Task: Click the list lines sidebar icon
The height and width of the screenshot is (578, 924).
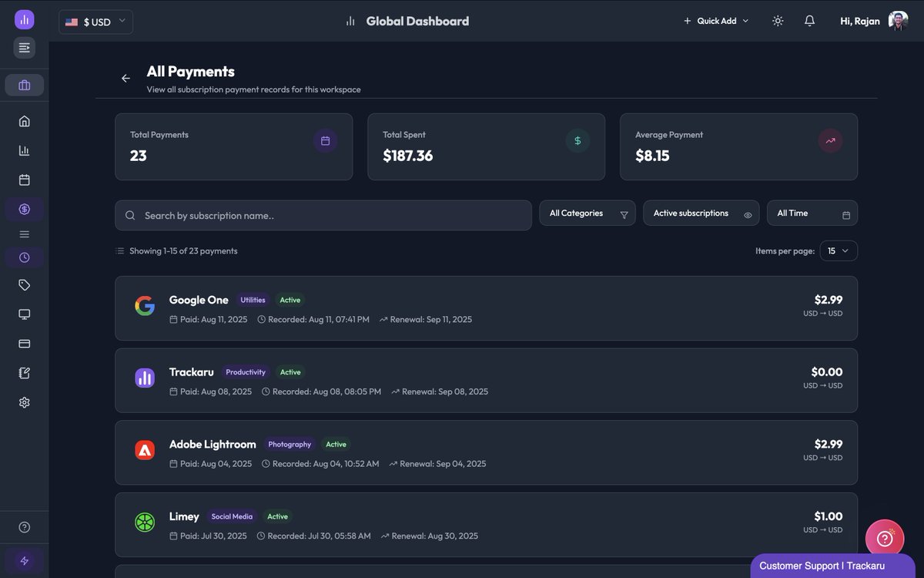Action: click(x=24, y=234)
